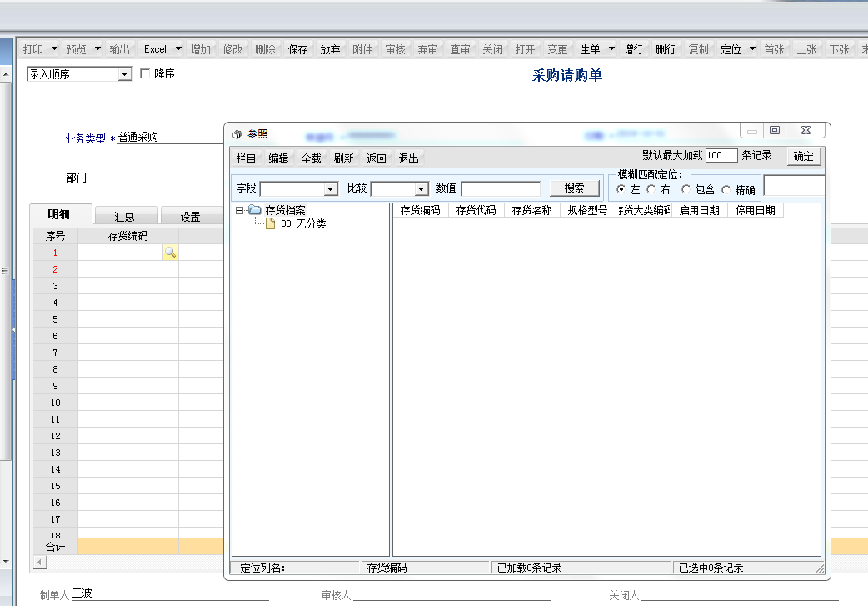Restore the 参照 dialog window size
This screenshot has height=606, width=868.
(x=775, y=130)
